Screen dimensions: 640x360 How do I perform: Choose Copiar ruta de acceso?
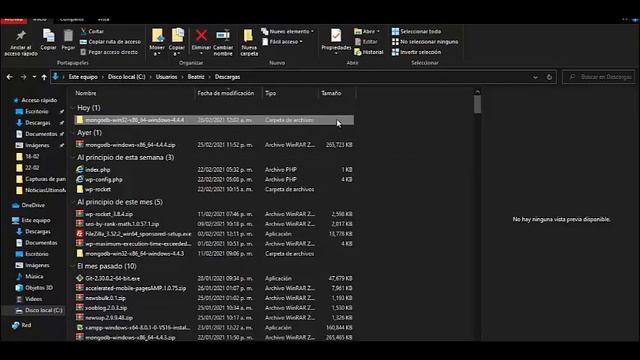coord(111,42)
